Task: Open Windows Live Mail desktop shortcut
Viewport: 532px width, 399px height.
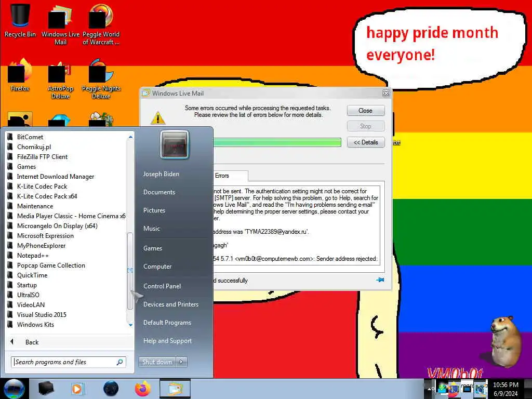Action: click(x=60, y=24)
